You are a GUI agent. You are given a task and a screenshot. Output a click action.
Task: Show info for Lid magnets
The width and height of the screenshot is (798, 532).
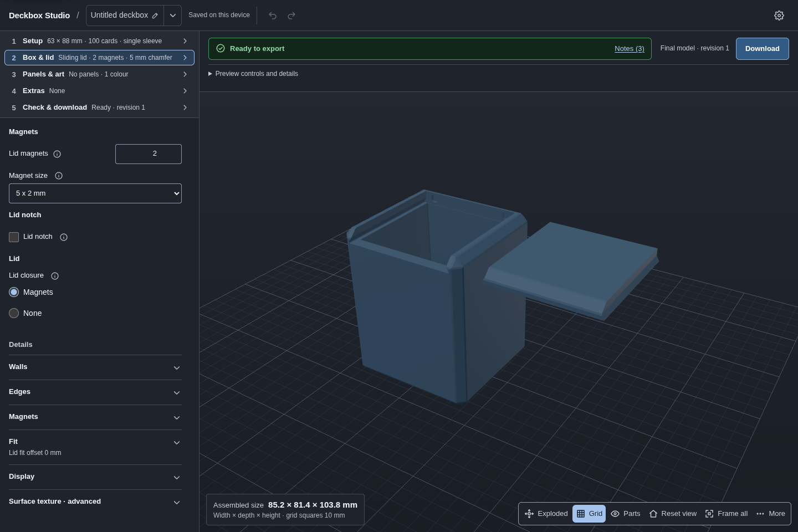[57, 154]
